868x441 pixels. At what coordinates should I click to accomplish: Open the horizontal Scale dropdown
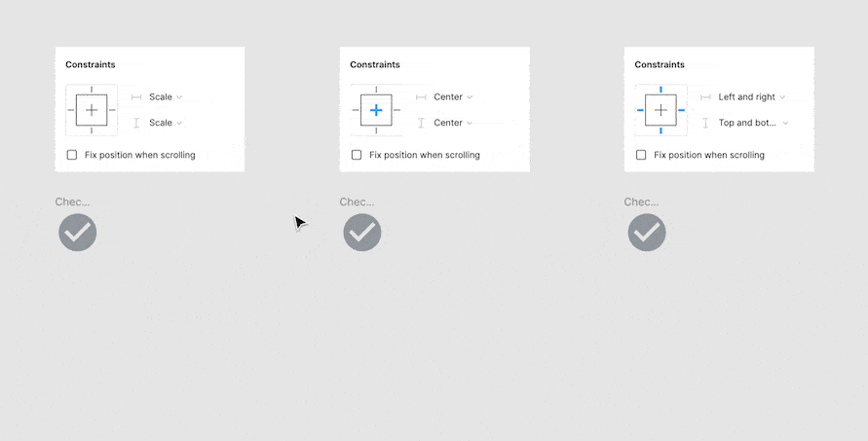point(166,96)
